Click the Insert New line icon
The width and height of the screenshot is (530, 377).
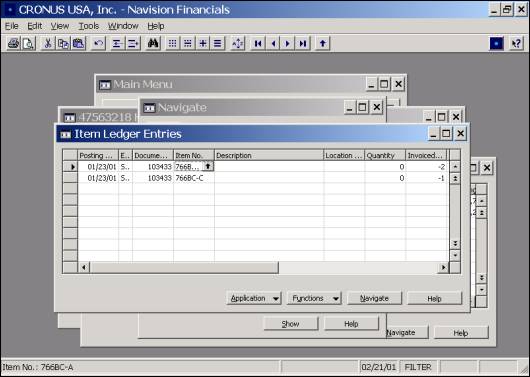(118, 43)
